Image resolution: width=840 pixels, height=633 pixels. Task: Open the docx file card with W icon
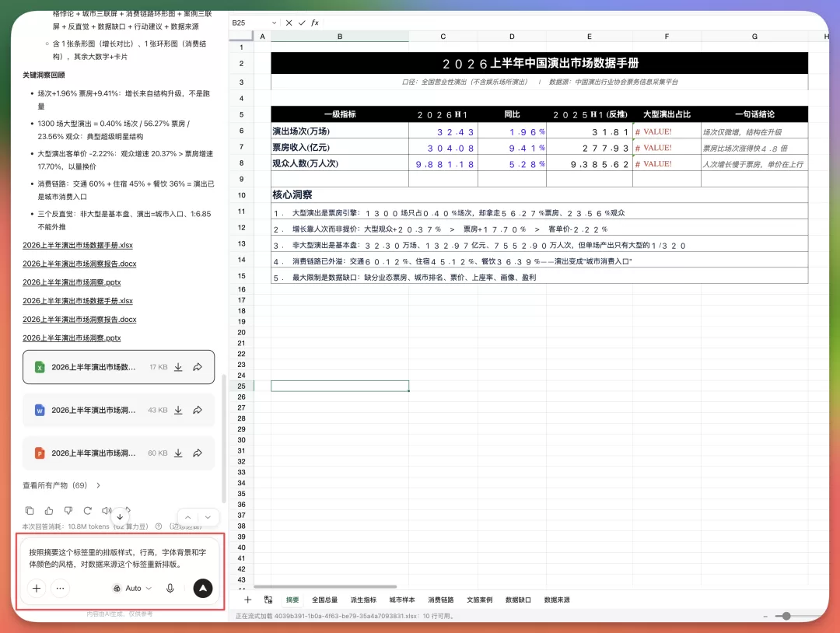pos(118,410)
